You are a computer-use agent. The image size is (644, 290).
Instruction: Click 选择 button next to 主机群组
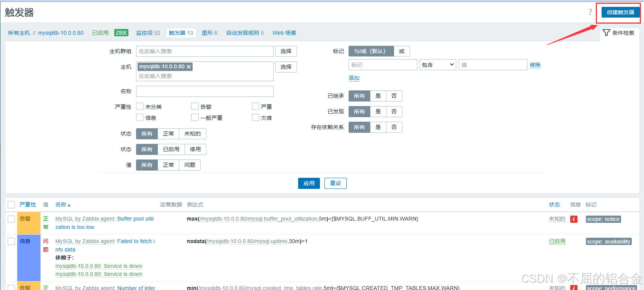point(286,51)
